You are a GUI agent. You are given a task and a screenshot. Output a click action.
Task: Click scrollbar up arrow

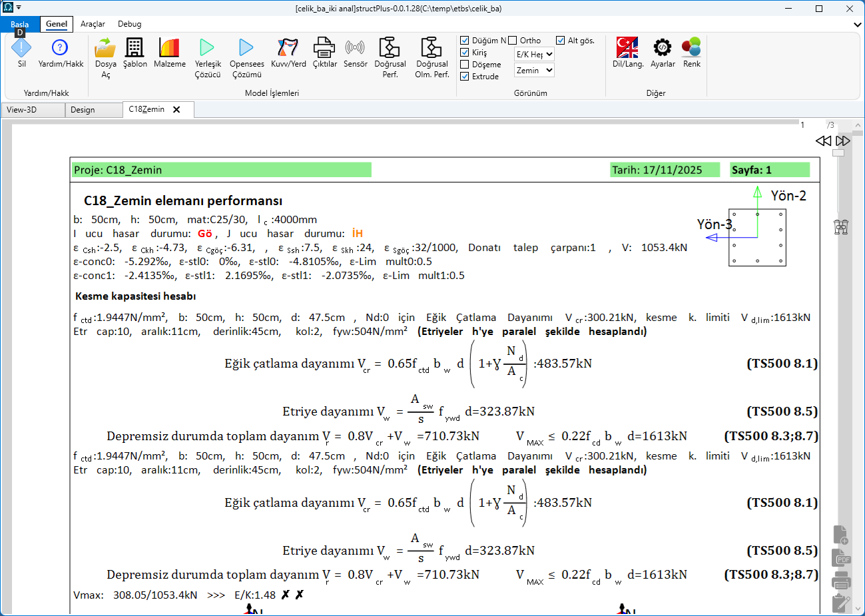859,125
